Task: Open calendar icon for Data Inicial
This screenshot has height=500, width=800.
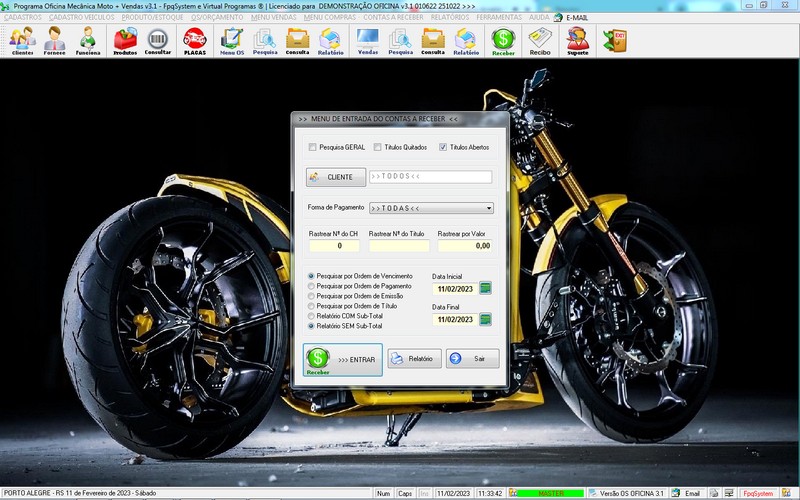Action: coord(486,288)
